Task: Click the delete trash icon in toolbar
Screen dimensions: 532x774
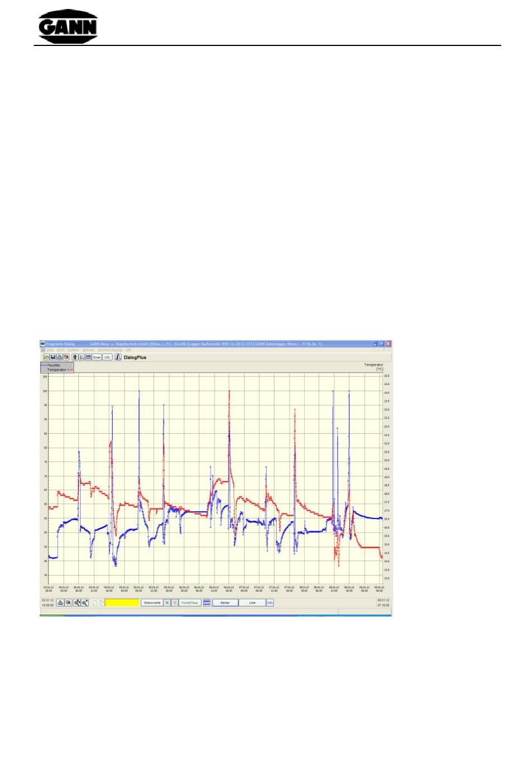Action: tap(75, 357)
